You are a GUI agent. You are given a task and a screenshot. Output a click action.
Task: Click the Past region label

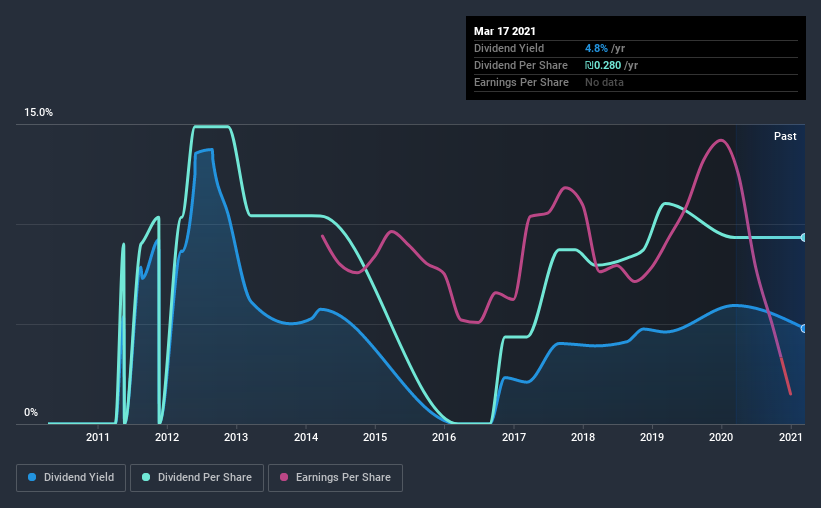(785, 136)
